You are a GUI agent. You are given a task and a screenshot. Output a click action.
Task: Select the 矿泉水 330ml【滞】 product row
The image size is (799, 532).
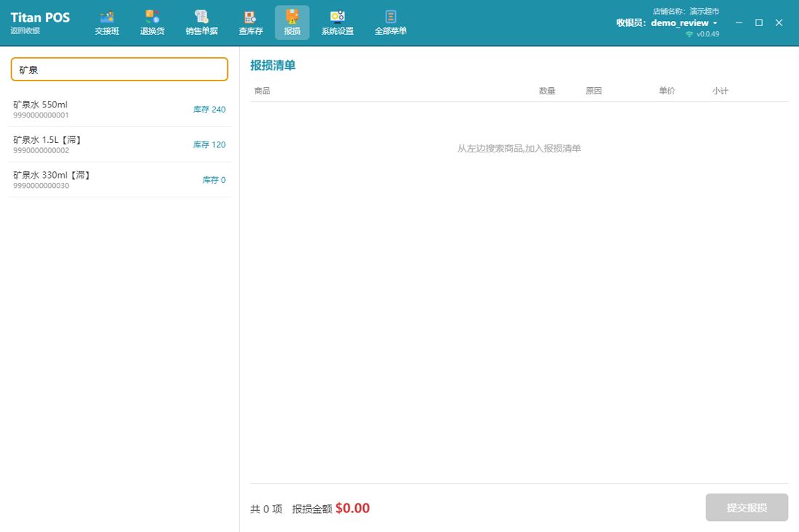[119, 180]
